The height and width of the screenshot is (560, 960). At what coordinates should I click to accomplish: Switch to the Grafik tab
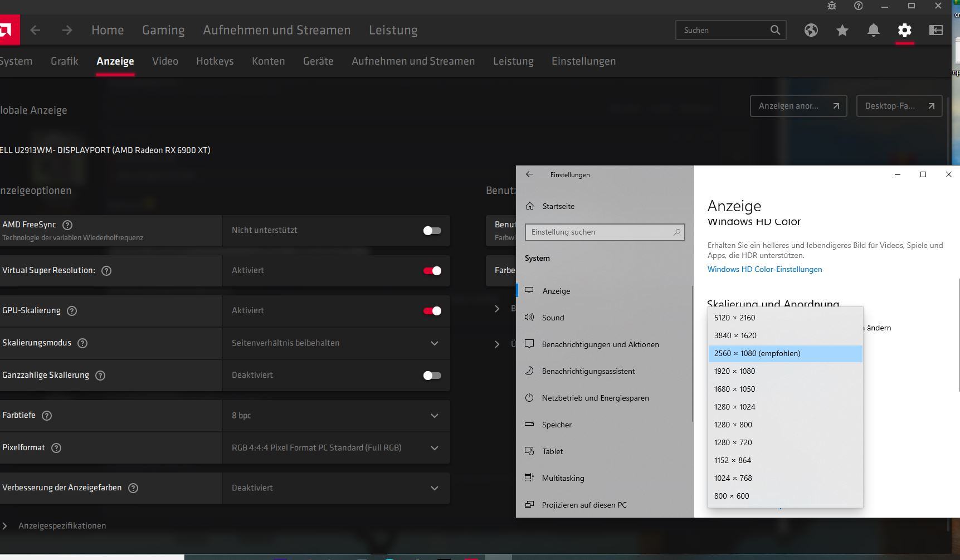click(64, 61)
